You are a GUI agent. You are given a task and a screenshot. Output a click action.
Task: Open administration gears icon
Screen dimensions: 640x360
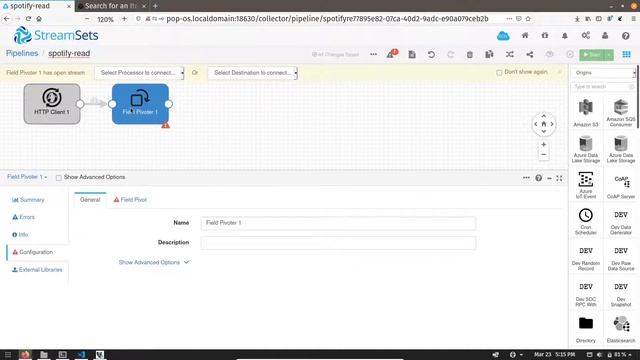(x=586, y=36)
